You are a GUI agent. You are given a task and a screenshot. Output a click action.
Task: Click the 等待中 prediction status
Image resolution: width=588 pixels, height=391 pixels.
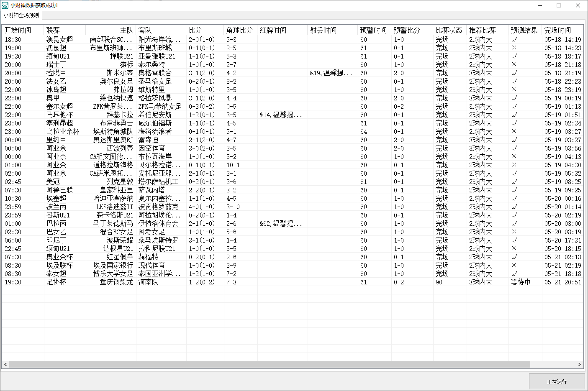(x=521, y=282)
